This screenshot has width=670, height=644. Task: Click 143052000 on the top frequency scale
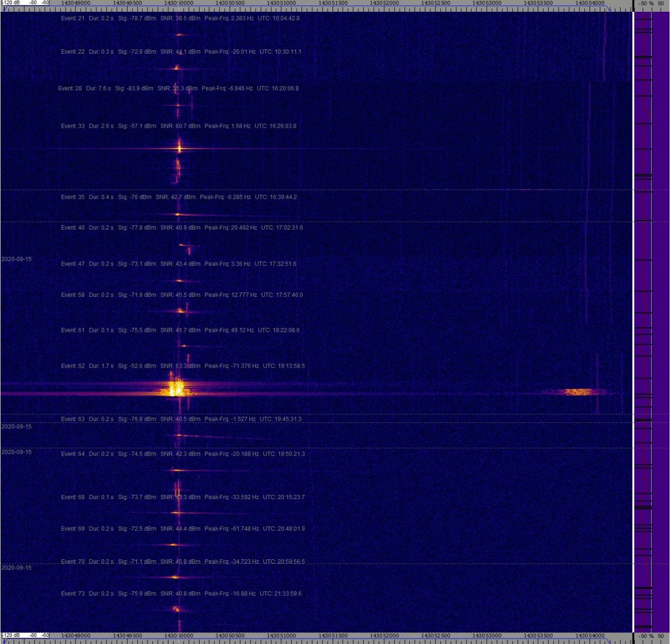click(384, 3)
